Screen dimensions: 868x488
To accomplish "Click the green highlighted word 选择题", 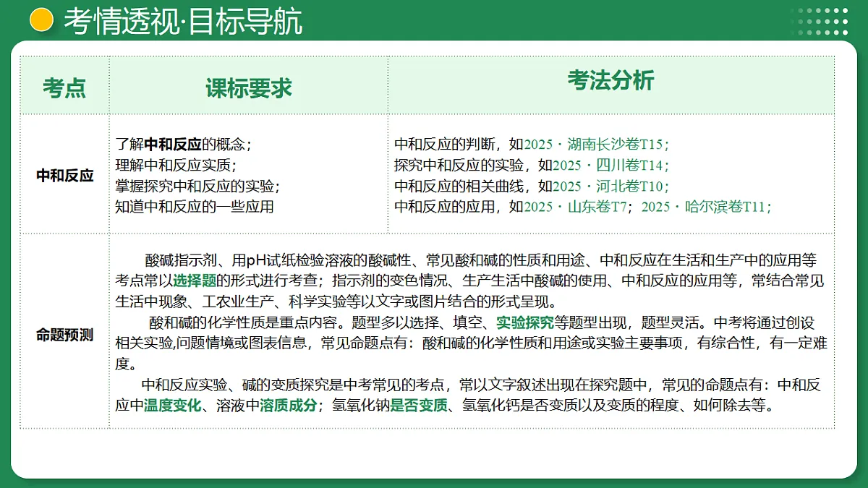I will coord(195,281).
